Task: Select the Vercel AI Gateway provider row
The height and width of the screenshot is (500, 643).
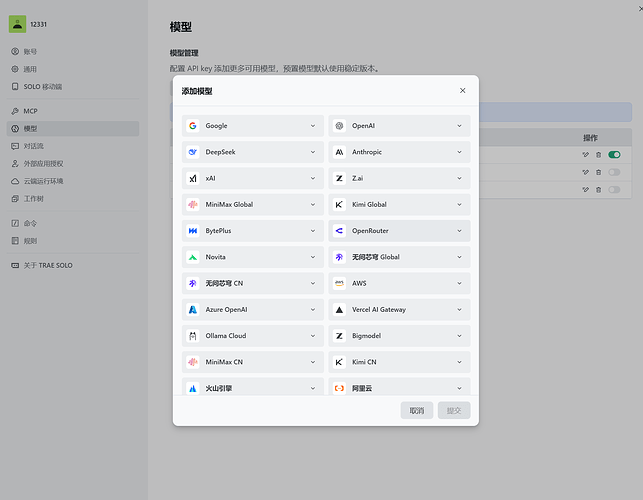Action: pos(399,310)
